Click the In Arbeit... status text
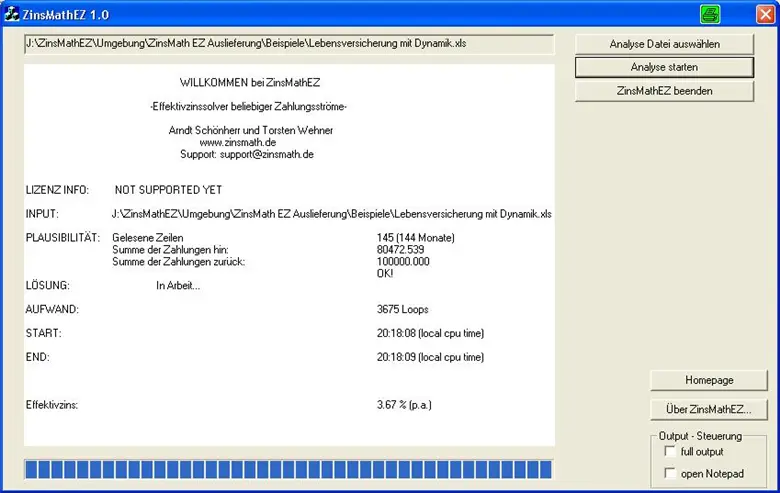780x493 pixels. click(x=178, y=286)
